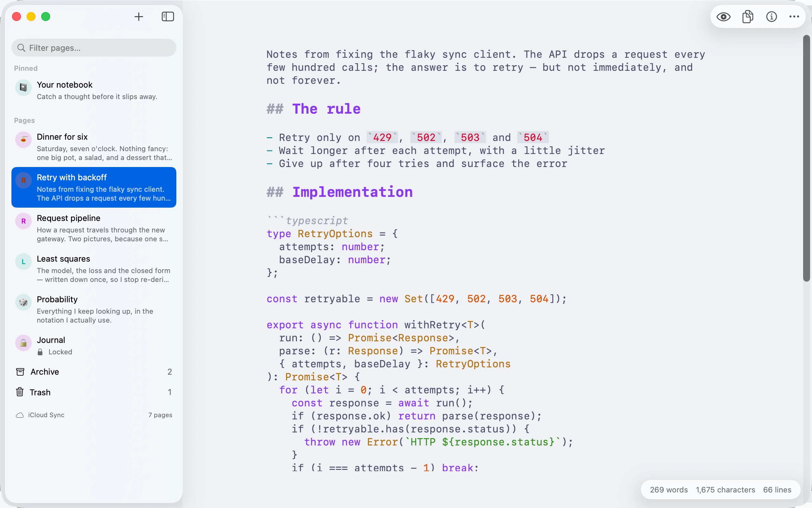
Task: Click the R avatar on Retry with backoff
Action: pyautogui.click(x=23, y=180)
